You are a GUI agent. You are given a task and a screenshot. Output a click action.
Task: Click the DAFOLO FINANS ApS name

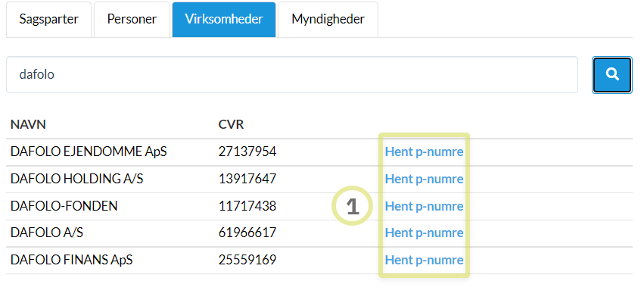coord(71,260)
